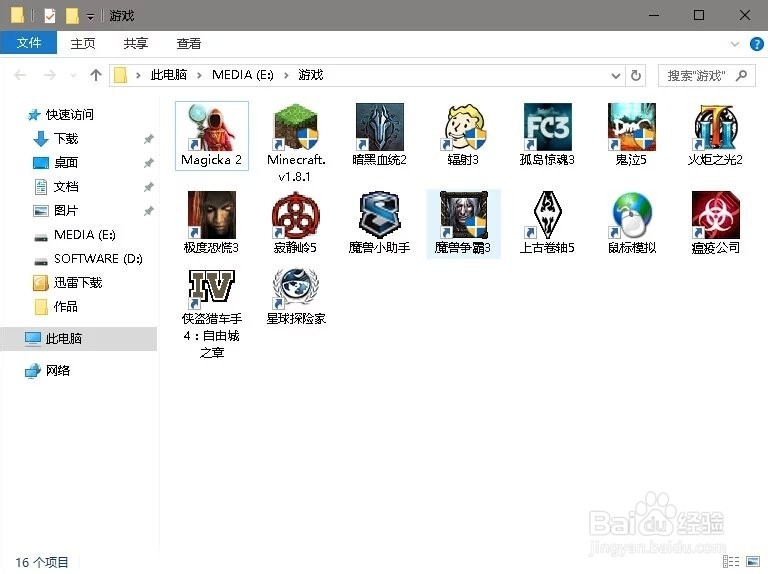Open the 共享 ribbon tab
This screenshot has height=574, width=768.
click(136, 44)
